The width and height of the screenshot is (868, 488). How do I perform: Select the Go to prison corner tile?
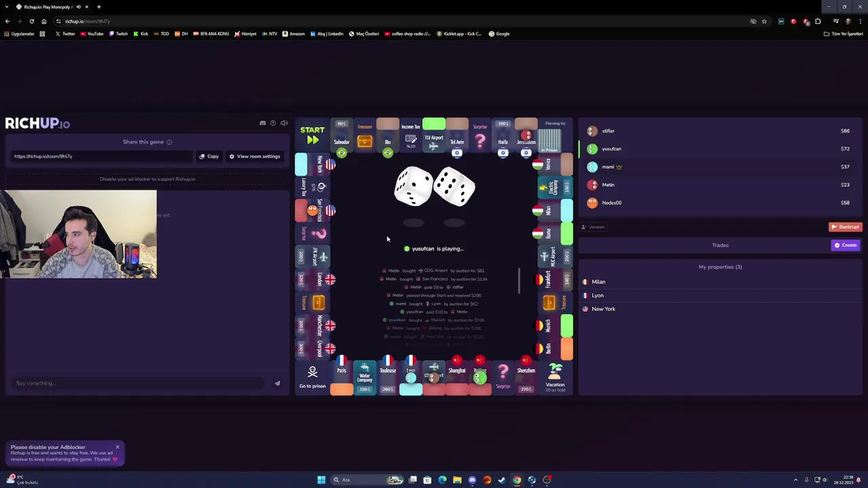[x=313, y=377]
